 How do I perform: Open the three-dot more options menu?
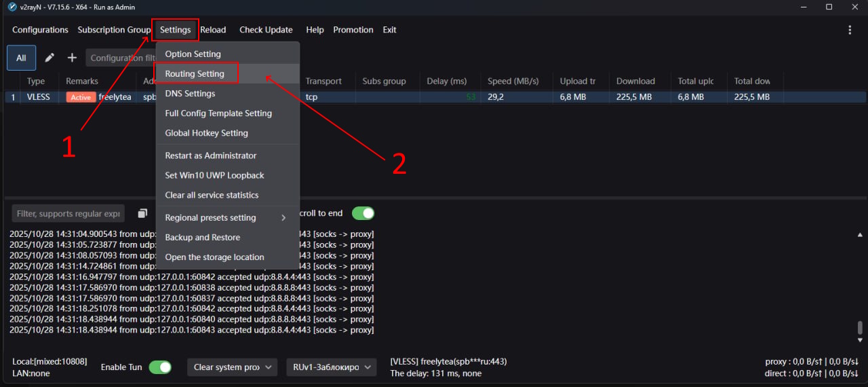click(x=850, y=30)
